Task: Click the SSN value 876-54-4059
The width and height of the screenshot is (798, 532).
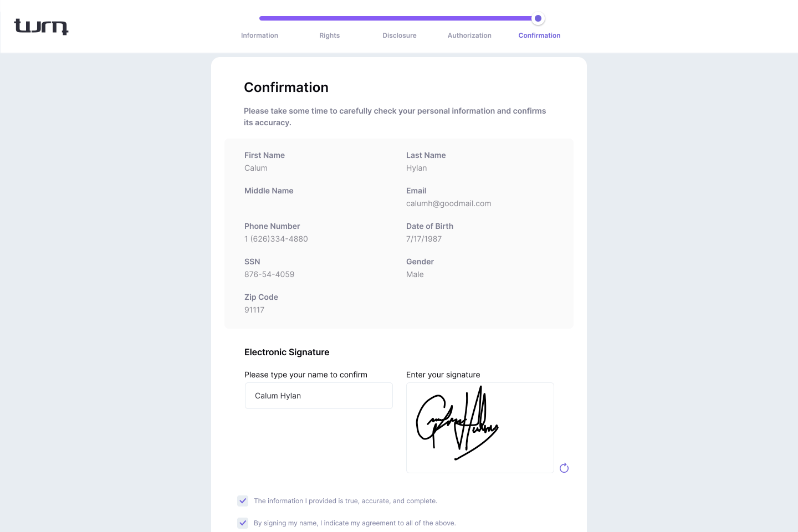Action: click(269, 274)
